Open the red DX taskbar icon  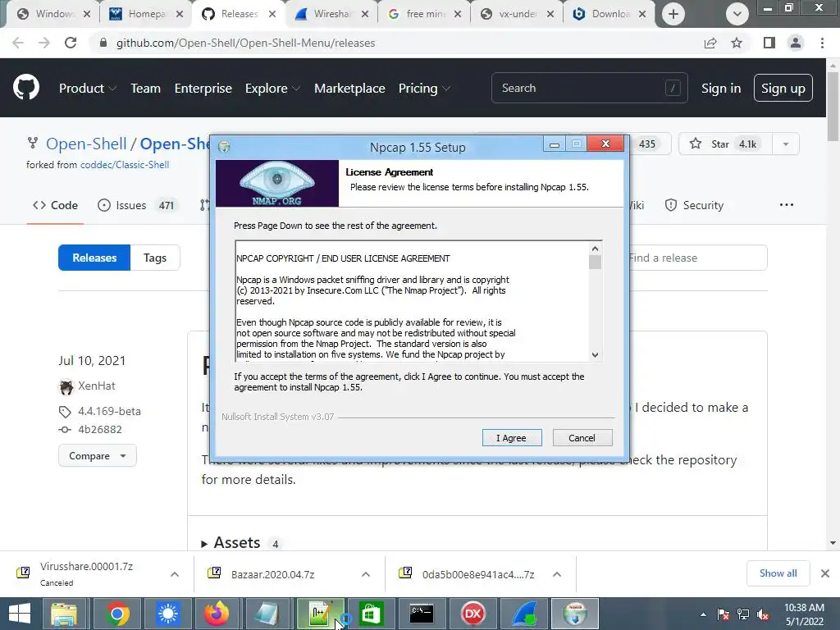(472, 614)
